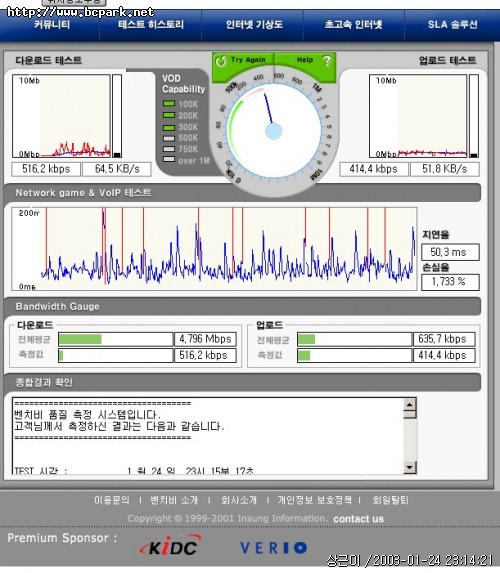Click the results box scroll up arrow
The image size is (500, 573).
pyautogui.click(x=410, y=404)
